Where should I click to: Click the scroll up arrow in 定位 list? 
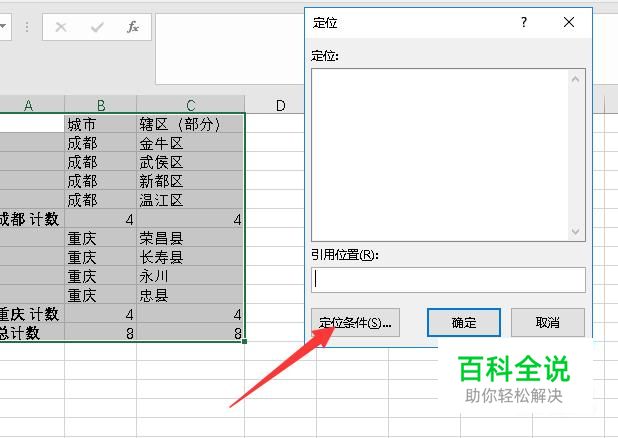coord(575,79)
